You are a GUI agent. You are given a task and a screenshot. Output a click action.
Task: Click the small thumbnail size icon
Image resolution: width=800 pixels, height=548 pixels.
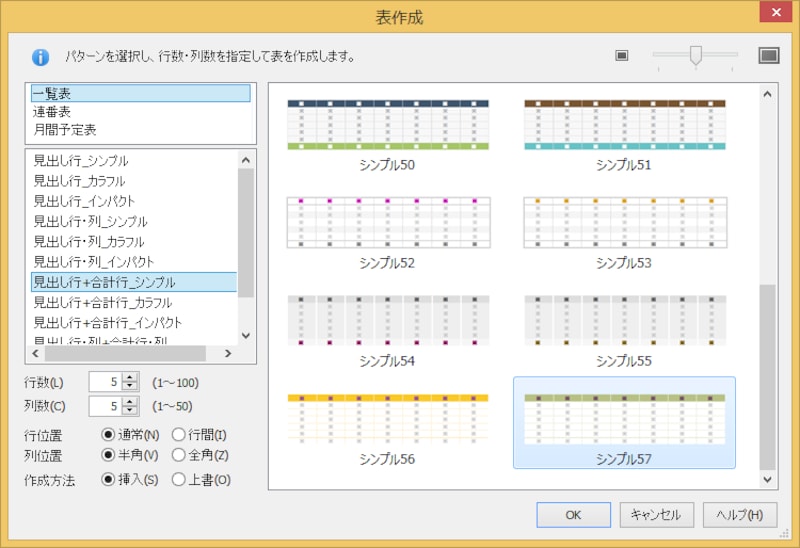click(621, 55)
